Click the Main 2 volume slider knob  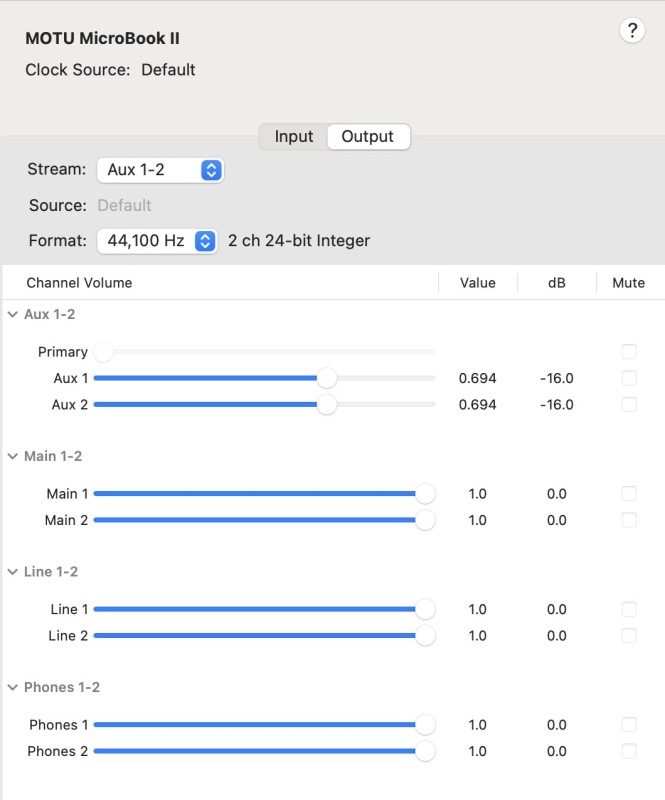point(425,520)
